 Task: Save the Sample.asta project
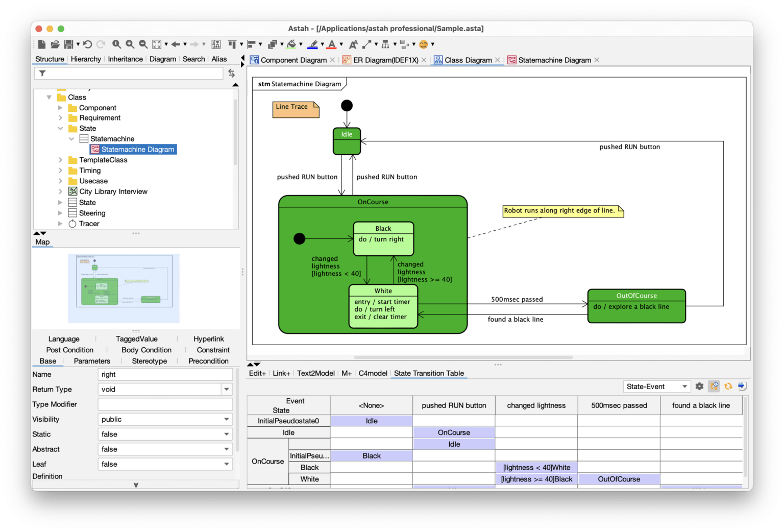[x=70, y=44]
